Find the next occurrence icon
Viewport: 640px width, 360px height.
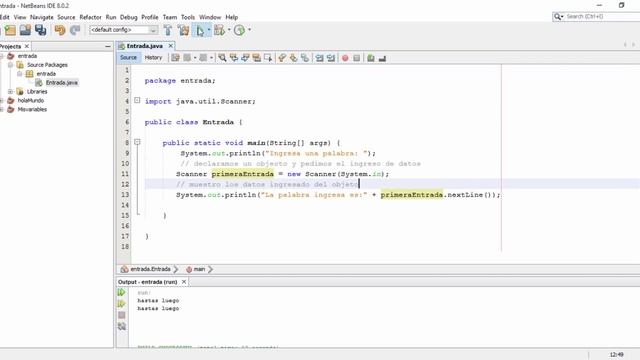pyautogui.click(x=245, y=58)
